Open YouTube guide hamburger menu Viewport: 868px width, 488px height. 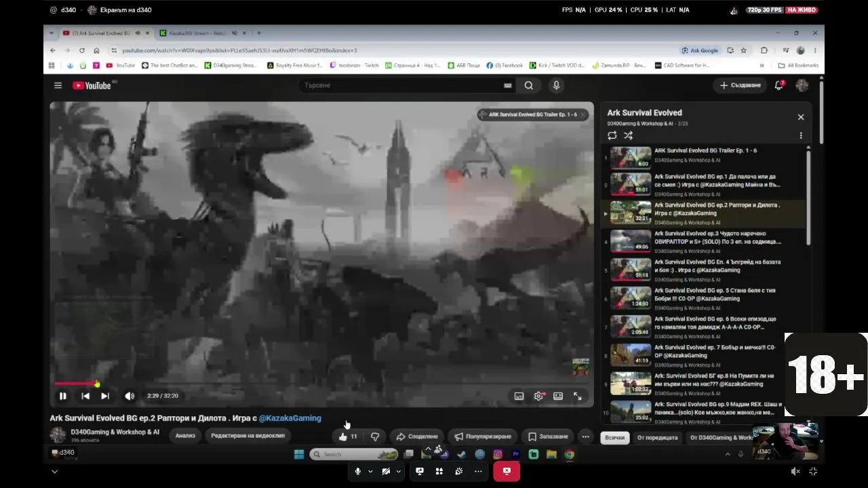point(58,85)
